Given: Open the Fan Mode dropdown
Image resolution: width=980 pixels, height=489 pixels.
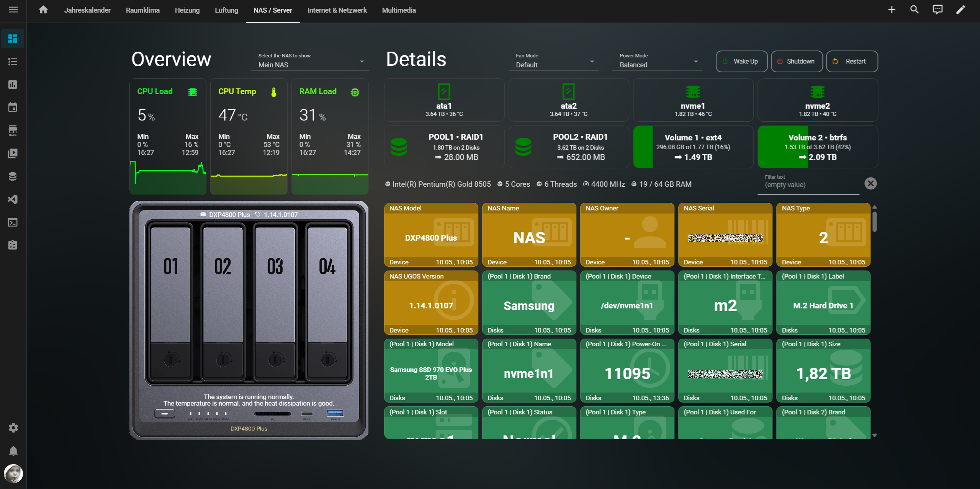Looking at the screenshot, I should pos(553,61).
